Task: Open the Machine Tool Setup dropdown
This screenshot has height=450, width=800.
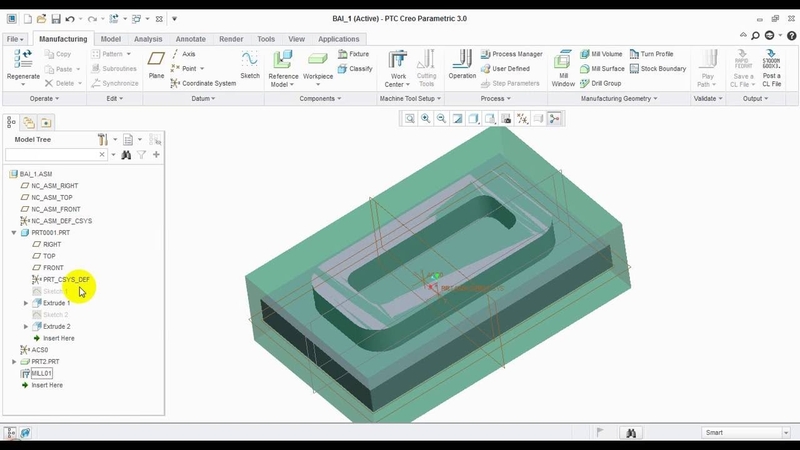Action: 410,98
